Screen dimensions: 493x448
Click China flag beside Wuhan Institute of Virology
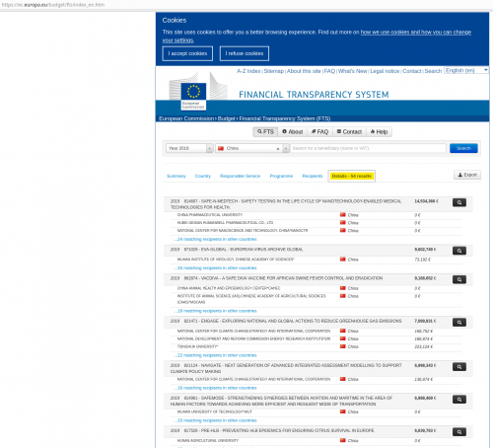[343, 260]
